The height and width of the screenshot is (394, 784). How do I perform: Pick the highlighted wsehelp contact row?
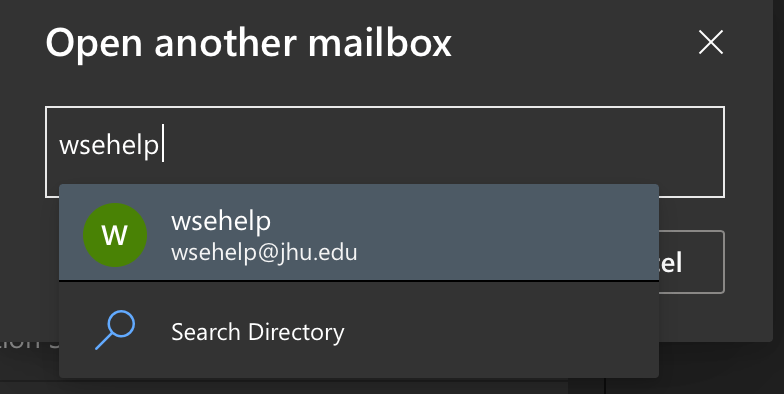[x=358, y=232]
